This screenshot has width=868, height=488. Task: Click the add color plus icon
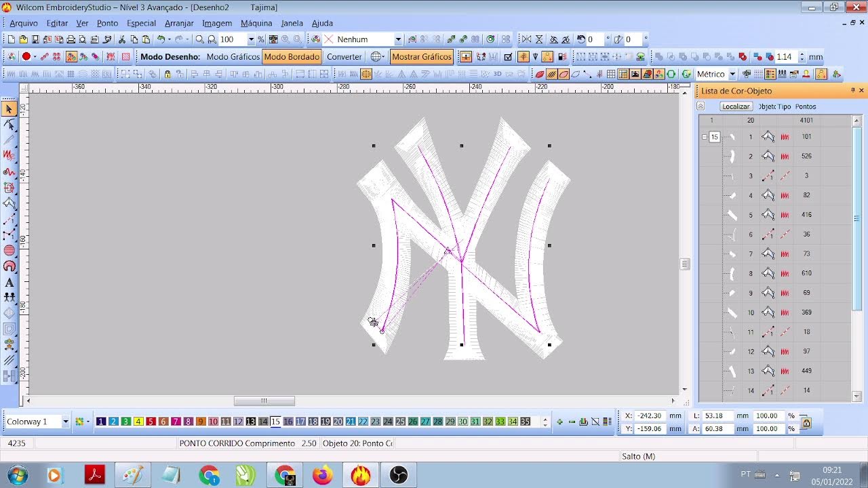pos(559,422)
